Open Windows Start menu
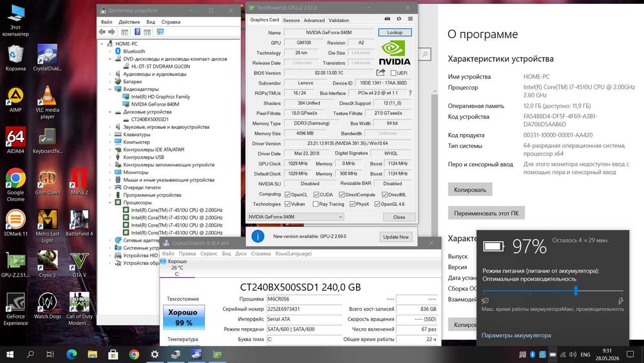This screenshot has height=363, width=644. (x=10, y=354)
